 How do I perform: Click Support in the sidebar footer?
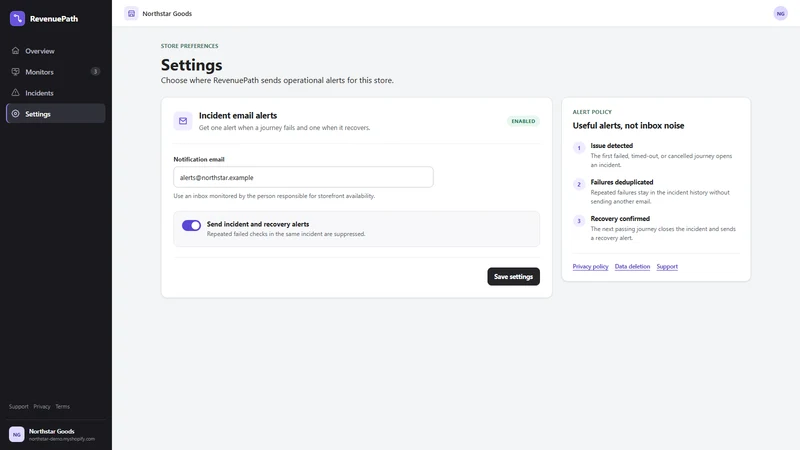click(18, 407)
